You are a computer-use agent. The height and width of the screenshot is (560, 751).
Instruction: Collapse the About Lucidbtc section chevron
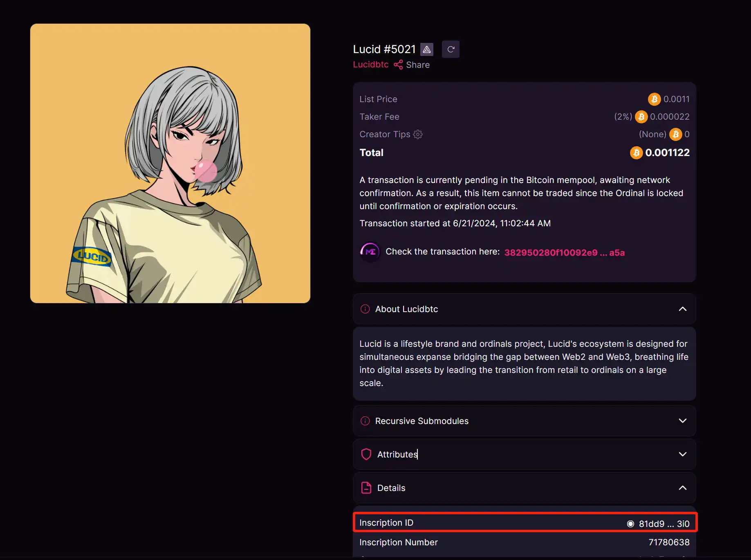(682, 309)
